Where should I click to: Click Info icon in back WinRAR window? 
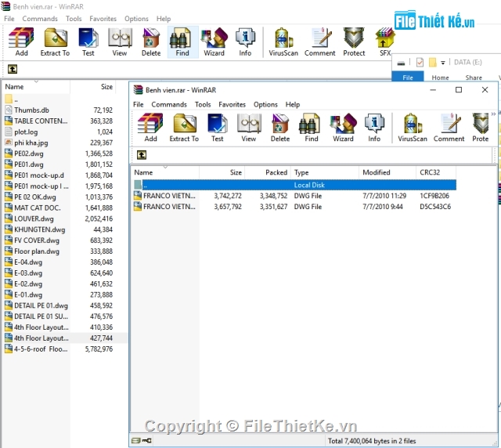click(x=245, y=42)
